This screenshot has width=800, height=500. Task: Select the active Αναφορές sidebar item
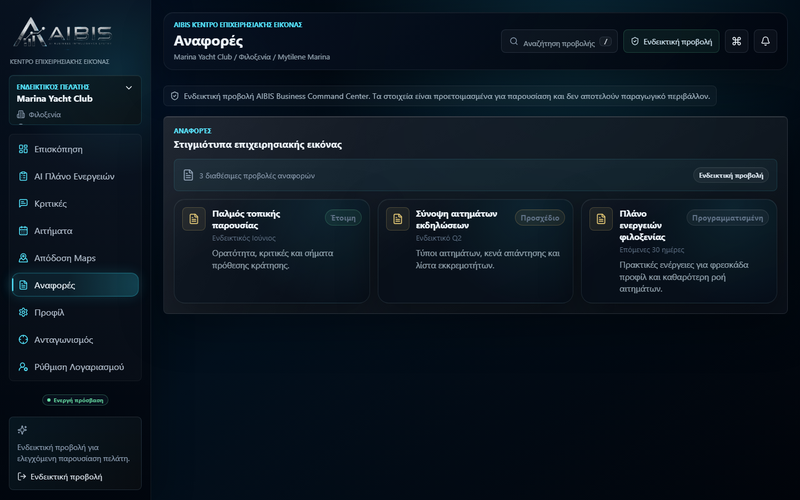pyautogui.click(x=75, y=285)
